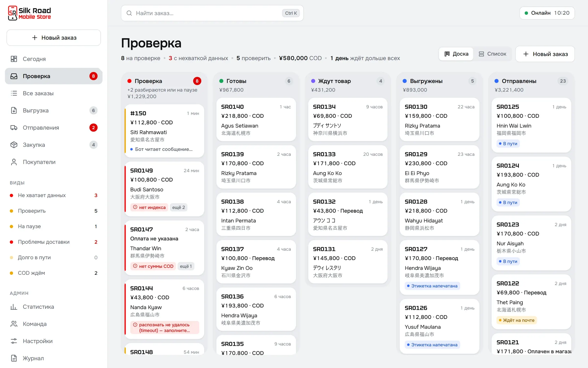This screenshot has height=368, width=588.
Task: Click the распознать не удалось error on SR0144
Action: coord(165,328)
